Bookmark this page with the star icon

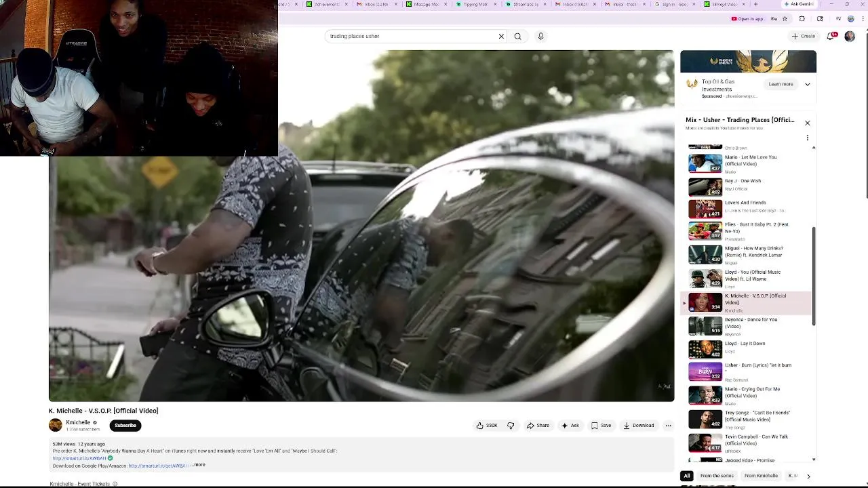tap(785, 19)
